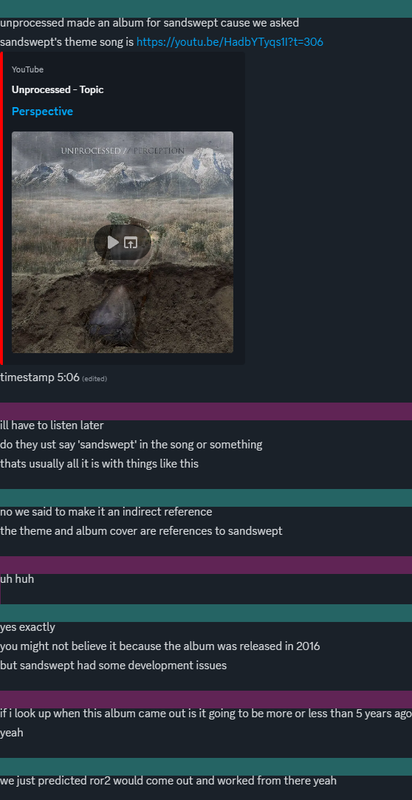Click the 'sandswept had some development issues' message

tap(113, 665)
